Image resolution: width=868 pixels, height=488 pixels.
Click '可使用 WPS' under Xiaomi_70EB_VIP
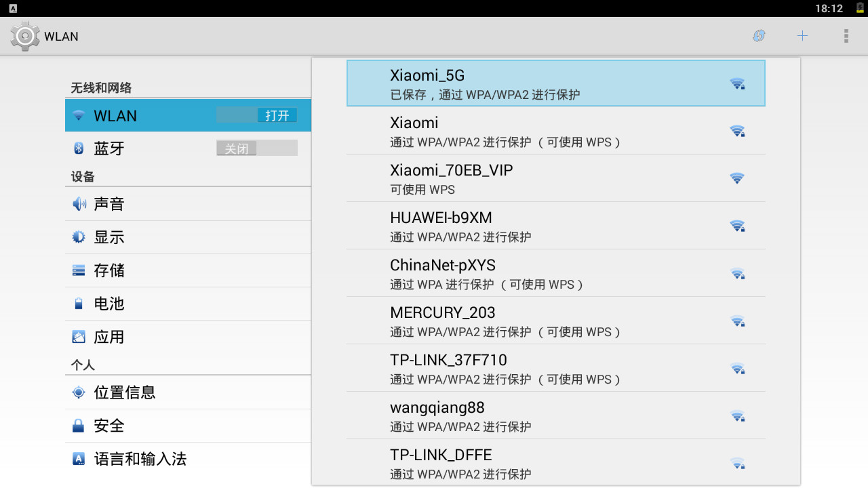tap(422, 190)
